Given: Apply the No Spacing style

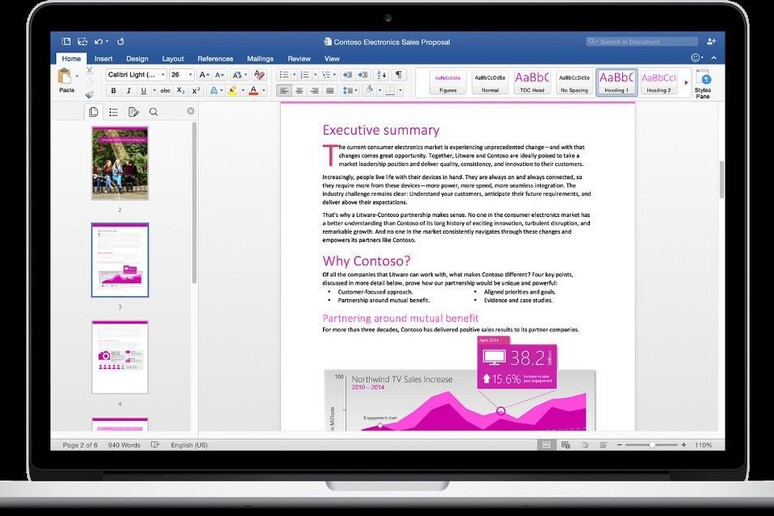Looking at the screenshot, I should [574, 82].
